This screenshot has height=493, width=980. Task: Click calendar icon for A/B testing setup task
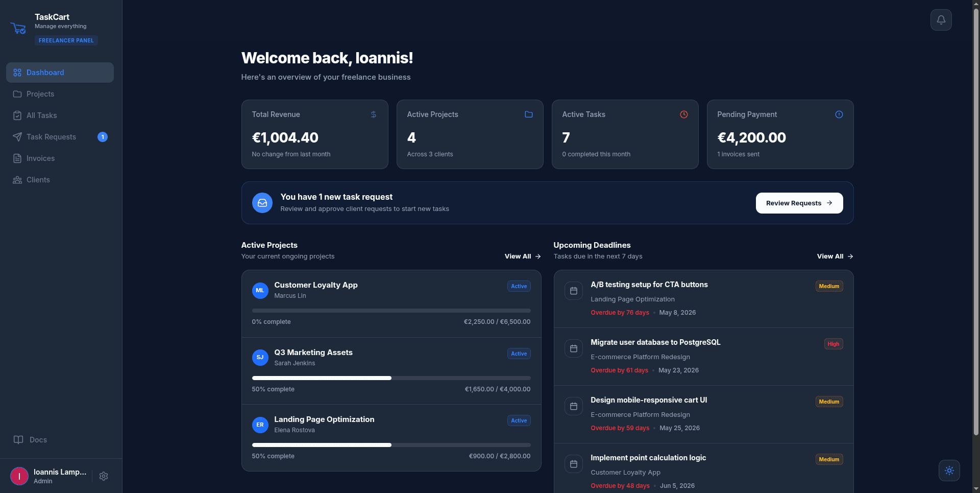[574, 291]
